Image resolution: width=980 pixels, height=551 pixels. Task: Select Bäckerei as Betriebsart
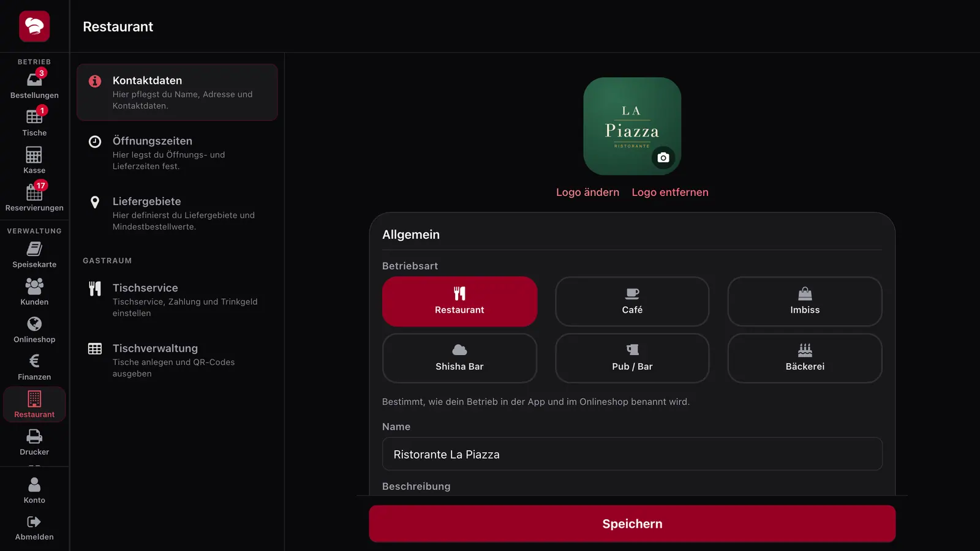coord(805,358)
